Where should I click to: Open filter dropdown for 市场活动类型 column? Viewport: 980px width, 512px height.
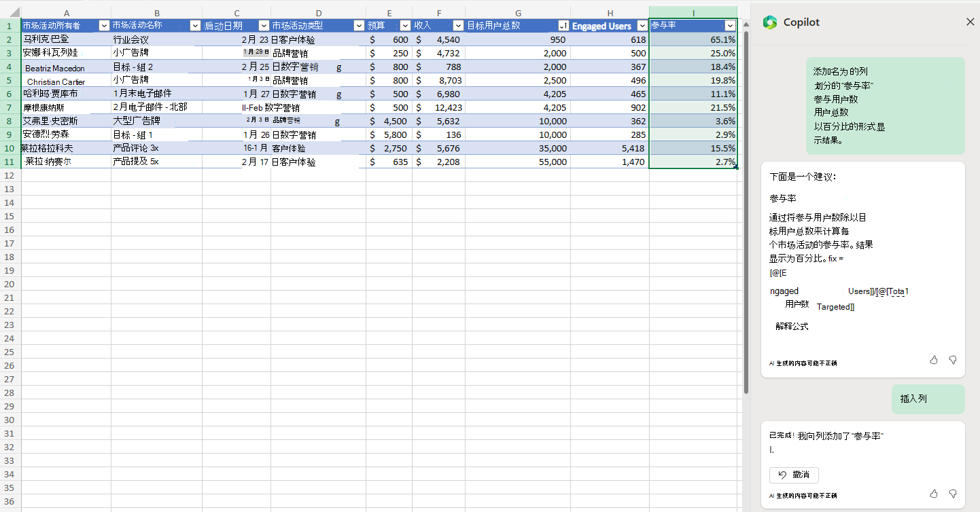(x=359, y=26)
